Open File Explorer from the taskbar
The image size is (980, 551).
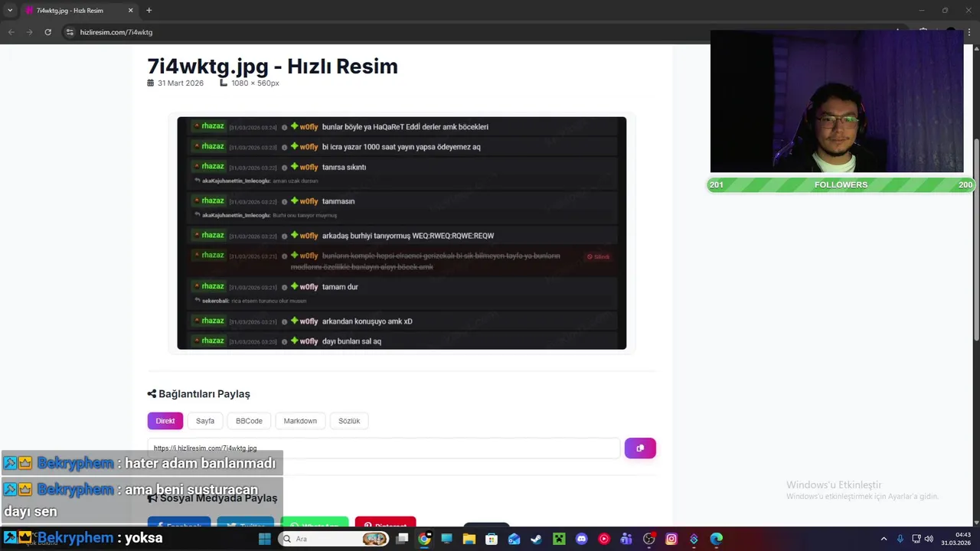(469, 539)
